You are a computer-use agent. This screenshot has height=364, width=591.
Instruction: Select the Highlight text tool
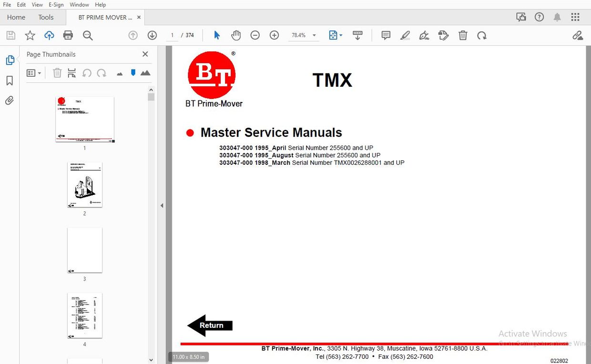click(405, 35)
